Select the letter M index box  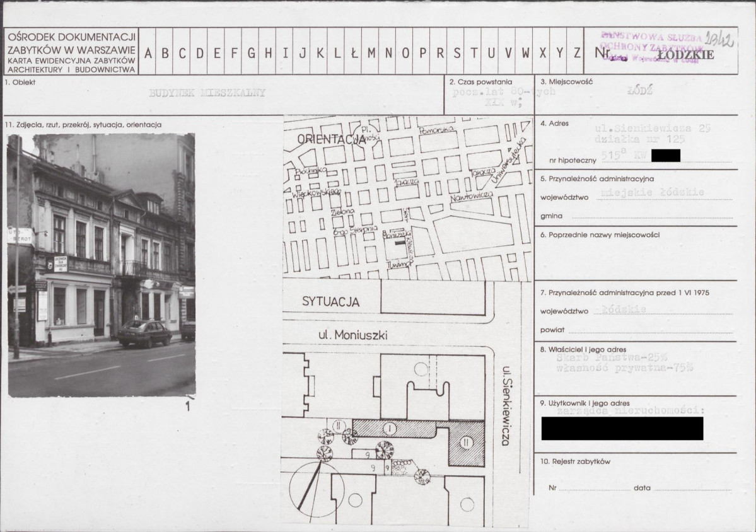(x=371, y=53)
